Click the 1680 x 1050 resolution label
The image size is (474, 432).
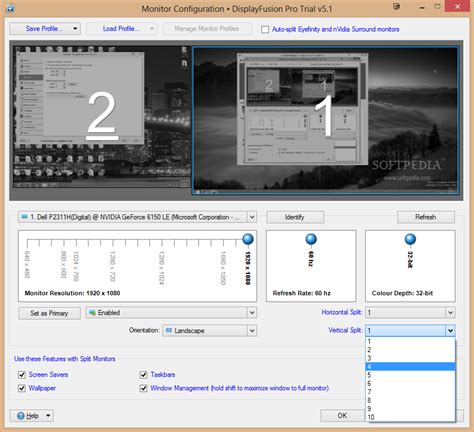click(x=223, y=268)
